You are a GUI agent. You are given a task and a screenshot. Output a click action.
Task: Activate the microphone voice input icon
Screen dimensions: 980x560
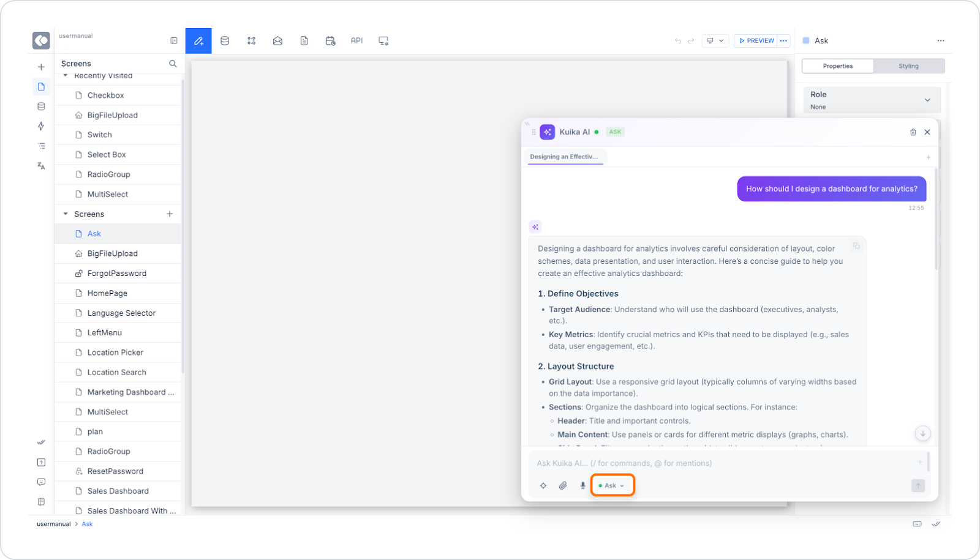(x=582, y=485)
